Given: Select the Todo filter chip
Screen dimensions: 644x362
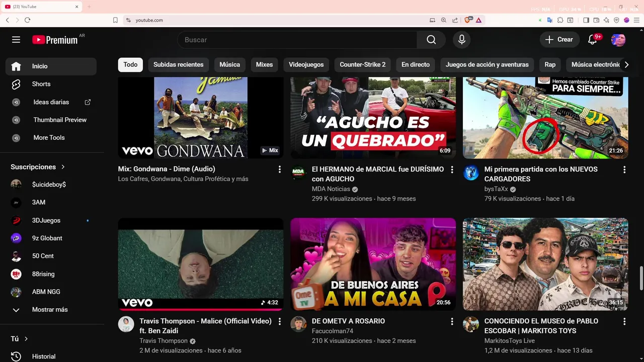Looking at the screenshot, I should click(x=130, y=65).
